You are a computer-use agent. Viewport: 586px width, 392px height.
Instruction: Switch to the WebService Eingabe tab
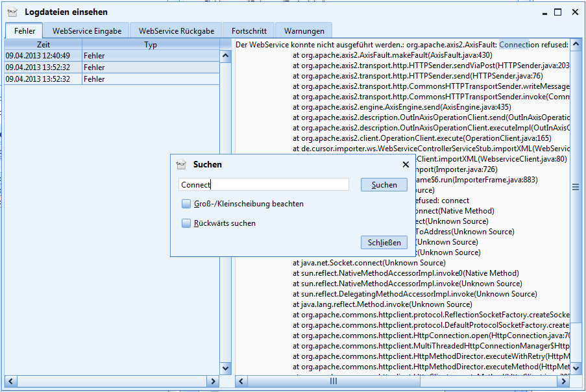86,31
